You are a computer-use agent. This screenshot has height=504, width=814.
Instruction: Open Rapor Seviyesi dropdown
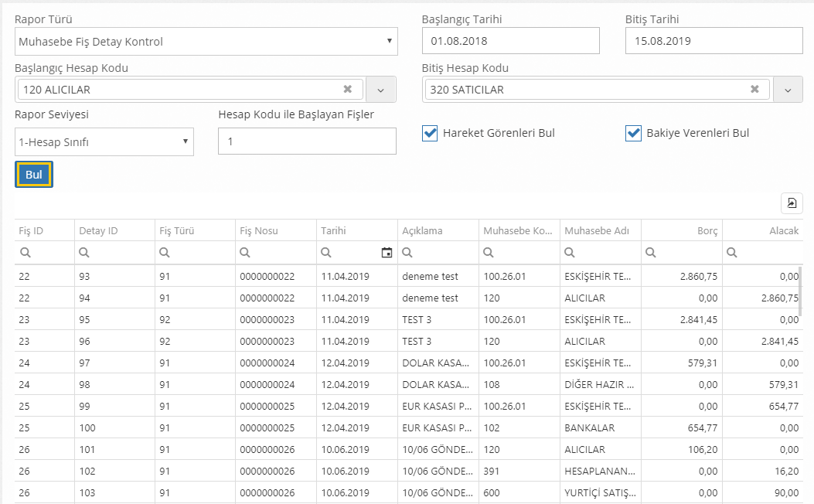point(104,142)
